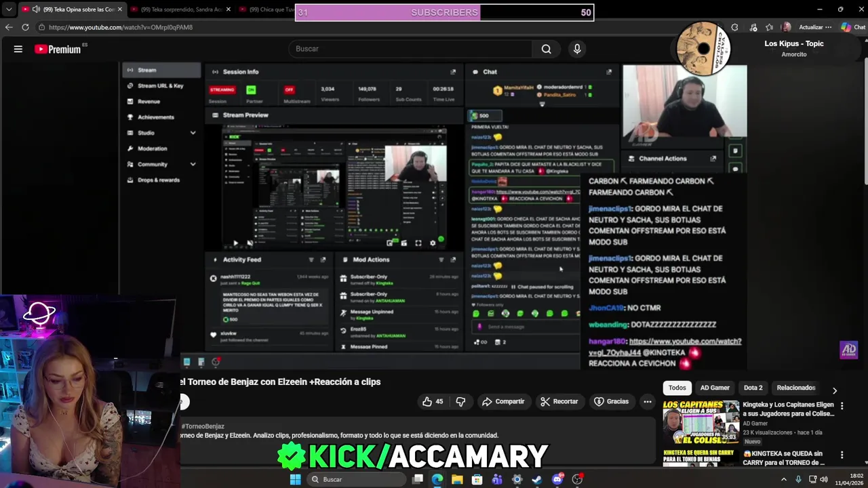Screen dimensions: 868x488
Task: Open Stream Preview settings gear
Action: click(x=433, y=243)
